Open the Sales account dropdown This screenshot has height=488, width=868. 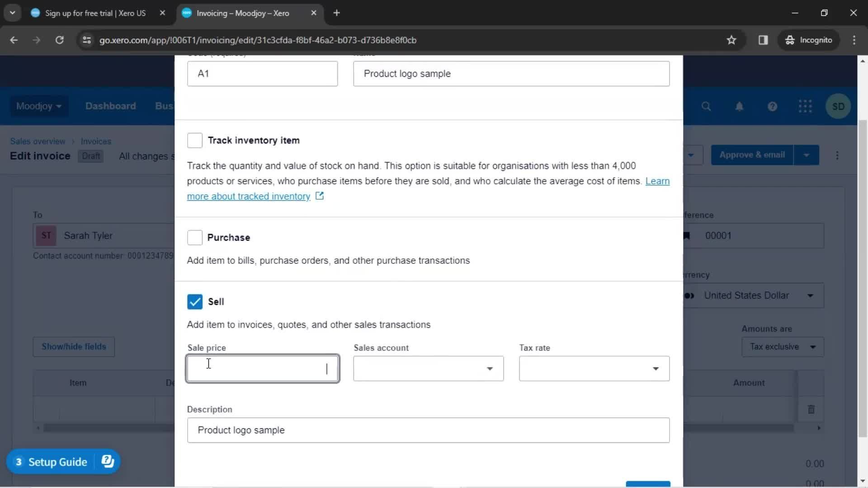428,369
